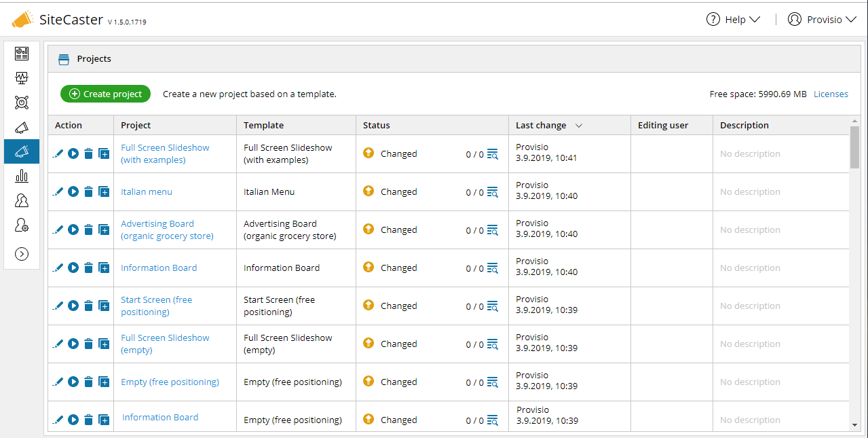Viewport: 868px width, 438px height.
Task: Open the dashboard icon in the sidebar
Action: coord(22,54)
